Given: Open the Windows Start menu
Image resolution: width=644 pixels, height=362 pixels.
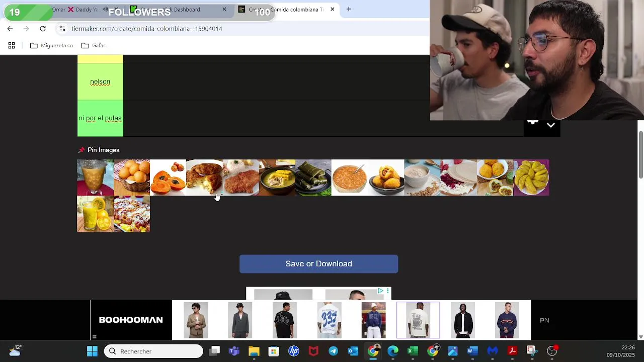Looking at the screenshot, I should [92, 351].
